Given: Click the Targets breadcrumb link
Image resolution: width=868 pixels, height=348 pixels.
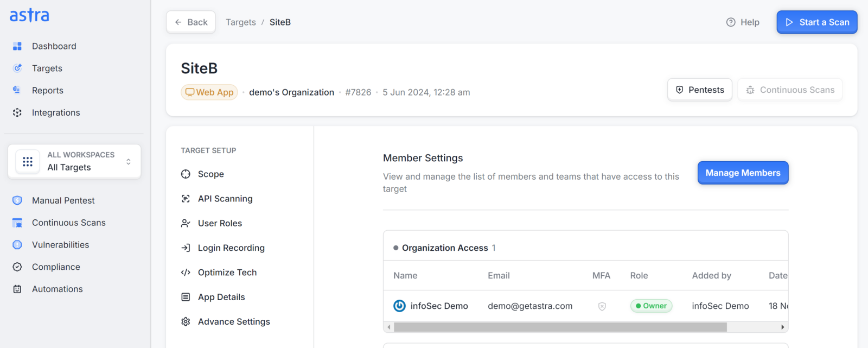Looking at the screenshot, I should (241, 22).
